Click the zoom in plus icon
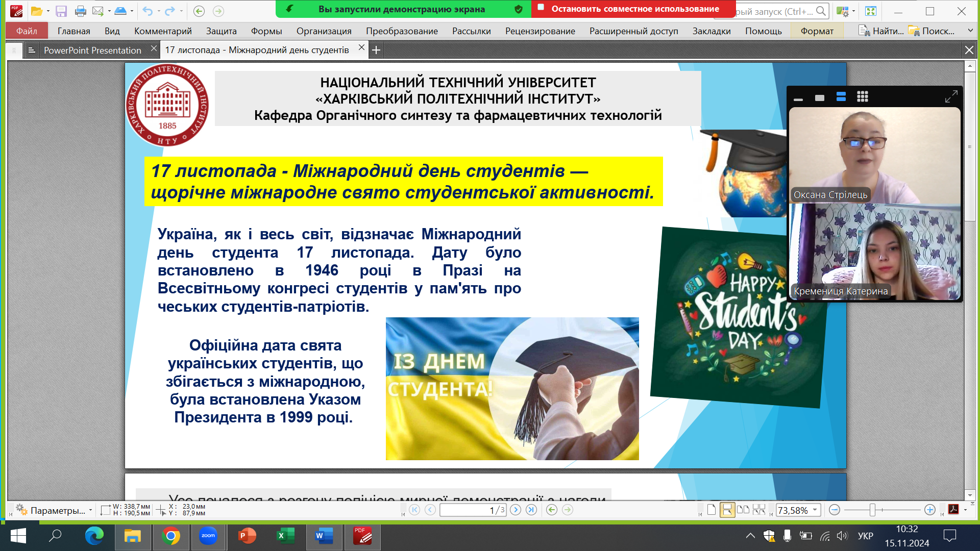 click(930, 510)
